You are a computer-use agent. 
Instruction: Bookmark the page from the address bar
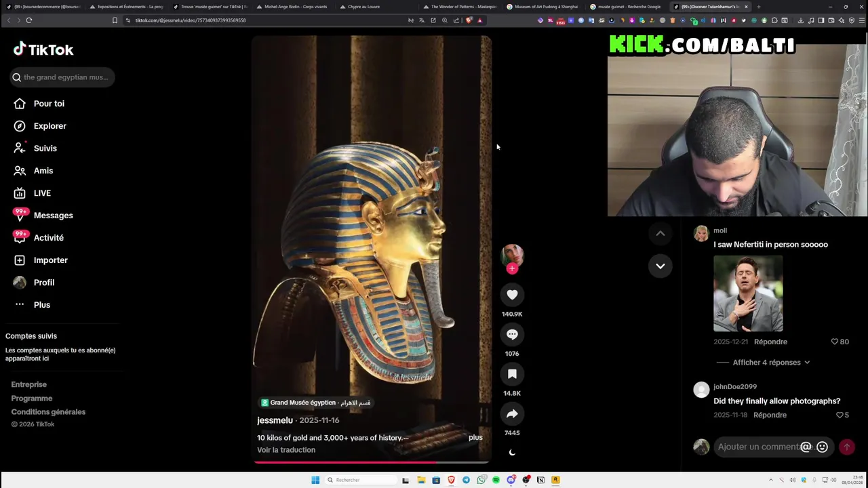115,20
